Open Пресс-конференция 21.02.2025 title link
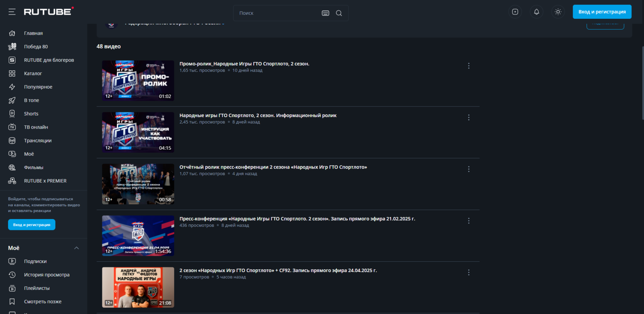The width and height of the screenshot is (644, 314). coord(297,219)
